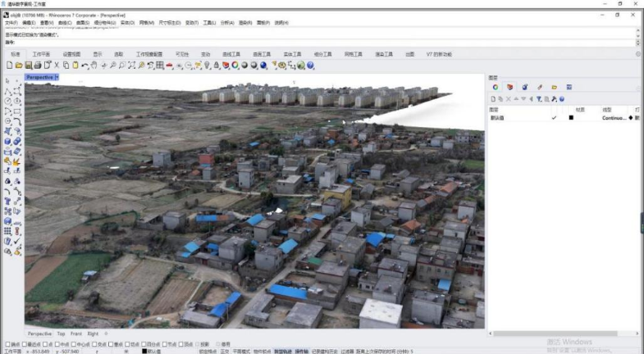This screenshot has height=354, width=644.
Task: Select the Rectangle tool in left sidebar
Action: 17,111
